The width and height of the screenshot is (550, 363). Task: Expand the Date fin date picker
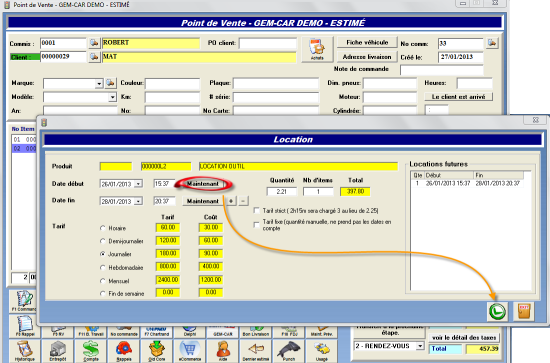pos(139,201)
